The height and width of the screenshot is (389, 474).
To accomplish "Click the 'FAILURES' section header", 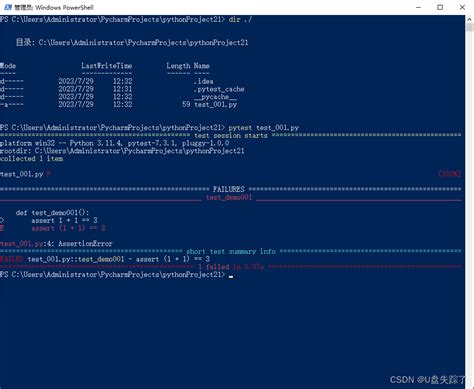I will (229, 189).
